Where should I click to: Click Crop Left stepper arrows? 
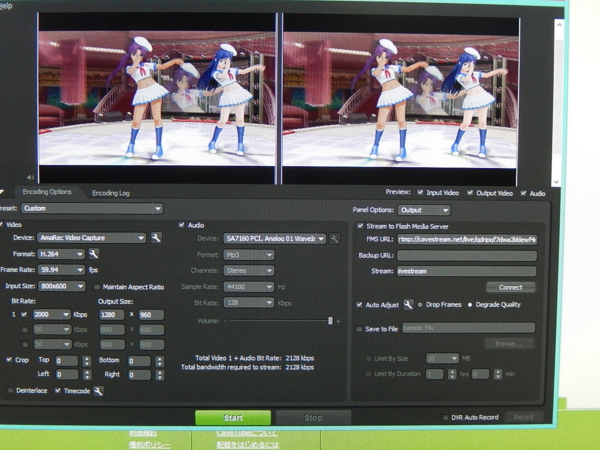[x=87, y=375]
